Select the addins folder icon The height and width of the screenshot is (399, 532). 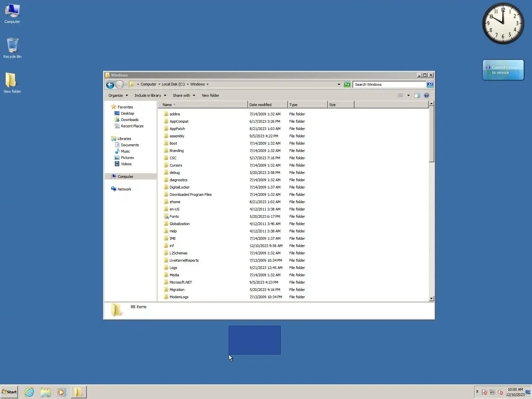pos(166,114)
